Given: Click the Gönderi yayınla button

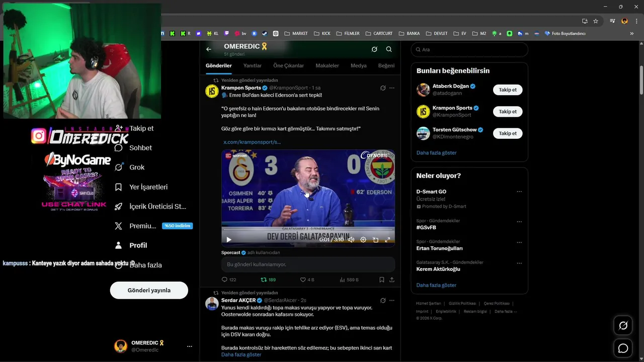Looking at the screenshot, I should click(x=149, y=290).
